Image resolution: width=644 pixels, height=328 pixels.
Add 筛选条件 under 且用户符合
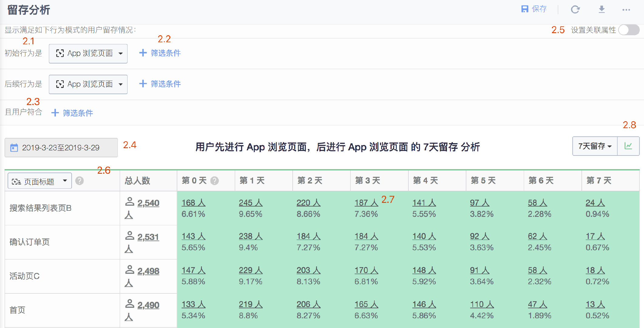tap(72, 113)
